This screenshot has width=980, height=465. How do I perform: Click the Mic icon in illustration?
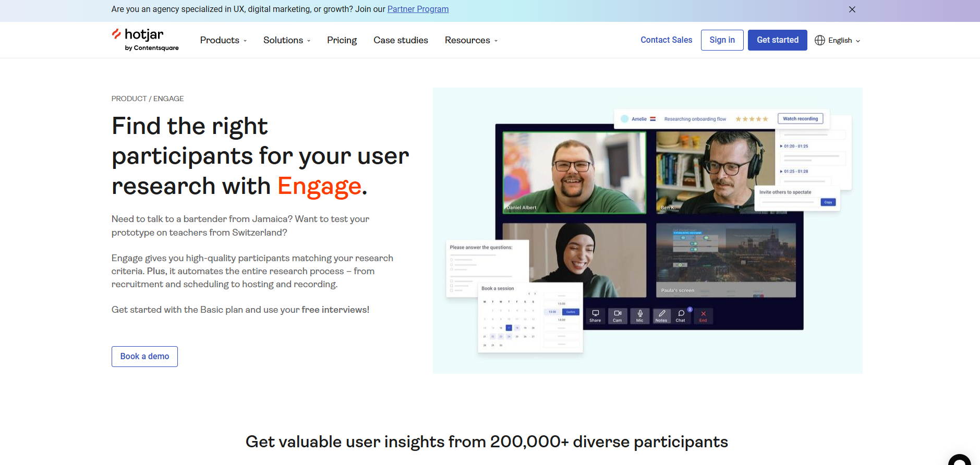coord(640,316)
